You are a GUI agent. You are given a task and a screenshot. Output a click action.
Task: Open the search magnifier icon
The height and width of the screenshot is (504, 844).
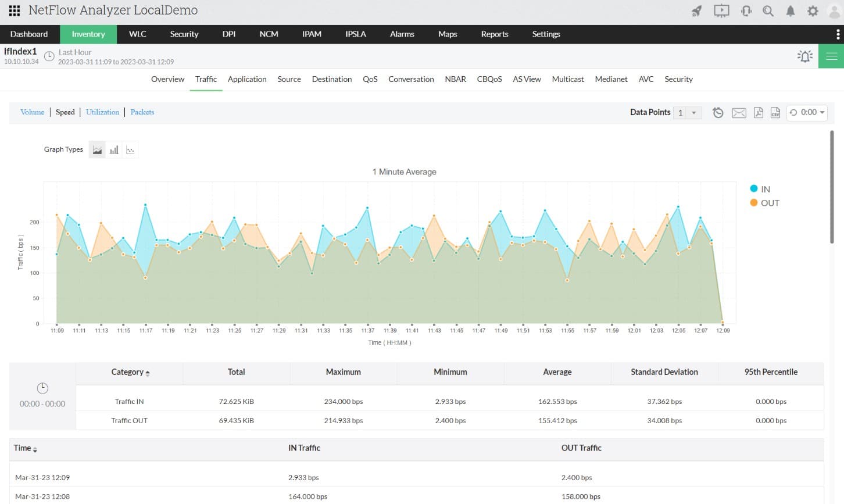(x=768, y=11)
